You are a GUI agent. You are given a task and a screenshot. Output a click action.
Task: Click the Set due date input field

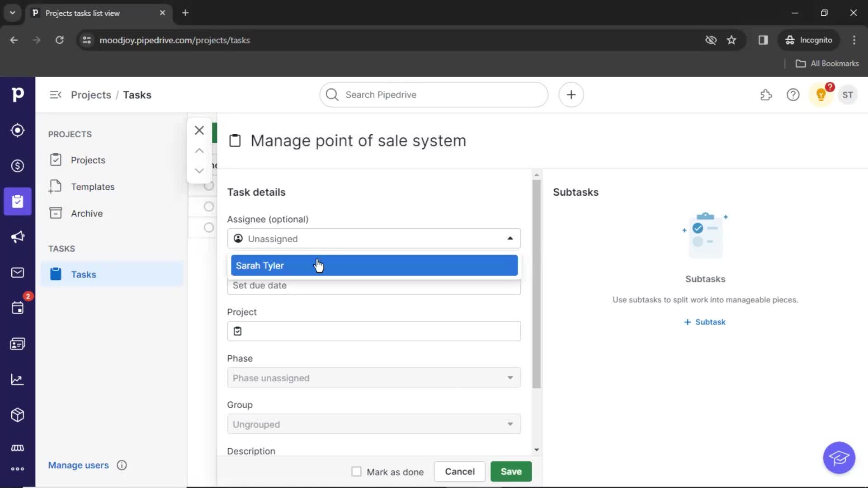point(374,285)
